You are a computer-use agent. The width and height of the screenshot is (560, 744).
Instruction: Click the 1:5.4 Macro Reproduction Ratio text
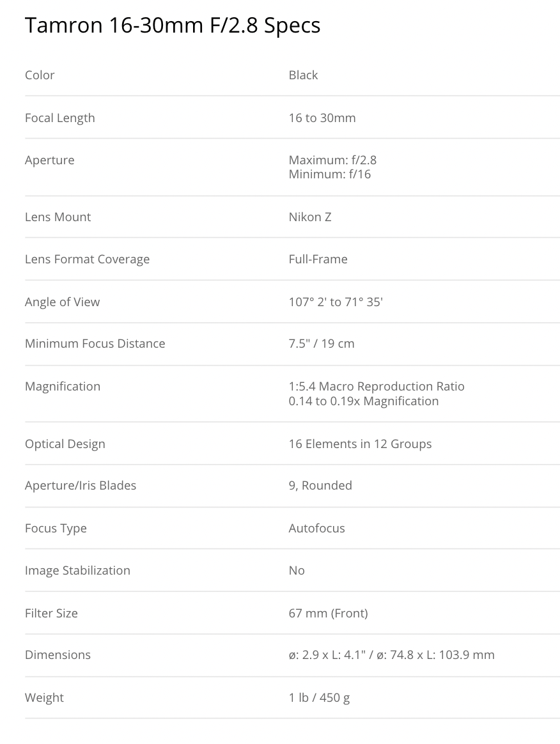377,386
